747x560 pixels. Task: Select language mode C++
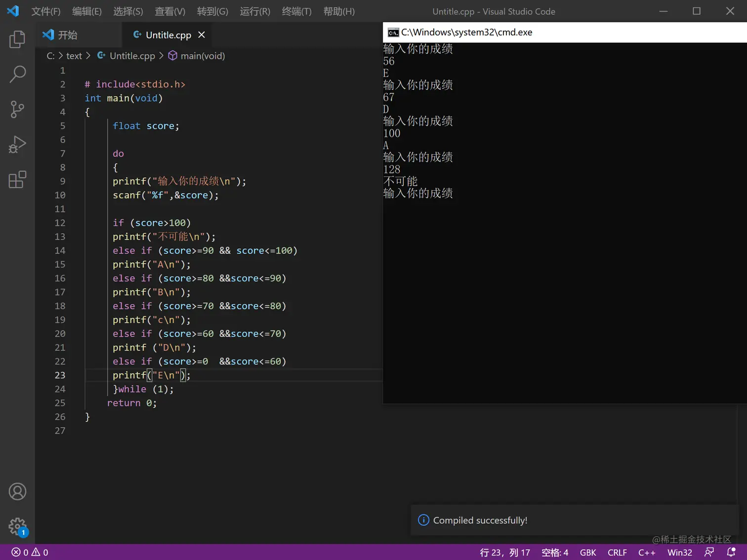647,552
